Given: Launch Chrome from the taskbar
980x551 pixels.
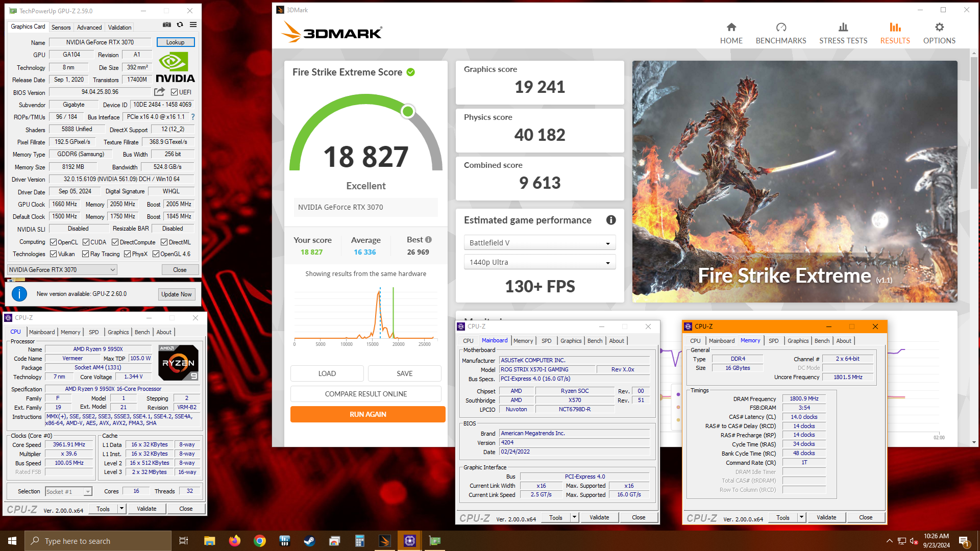Looking at the screenshot, I should click(259, 541).
